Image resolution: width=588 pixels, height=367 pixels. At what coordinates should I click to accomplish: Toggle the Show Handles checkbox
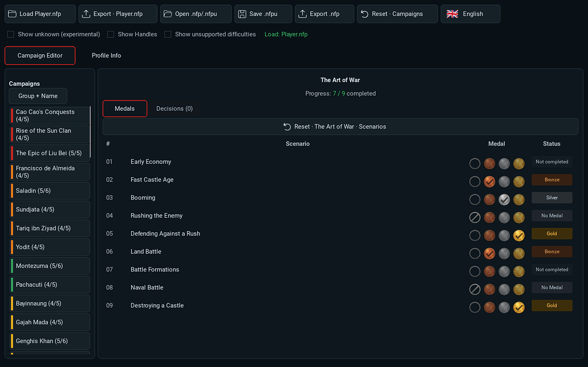pyautogui.click(x=111, y=35)
